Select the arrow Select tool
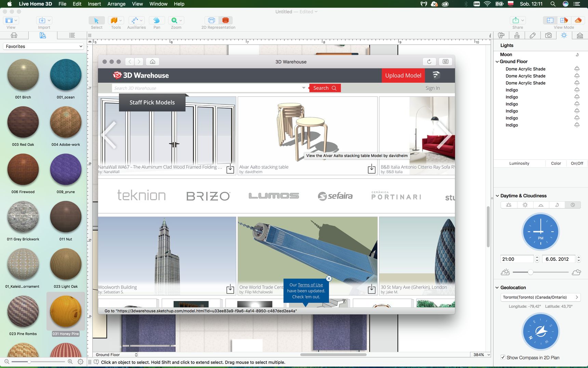 click(x=96, y=21)
